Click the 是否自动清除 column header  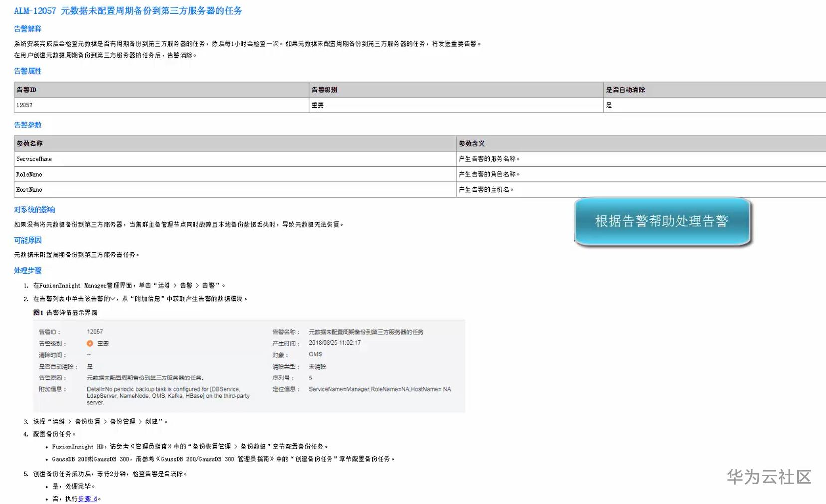pyautogui.click(x=714, y=90)
